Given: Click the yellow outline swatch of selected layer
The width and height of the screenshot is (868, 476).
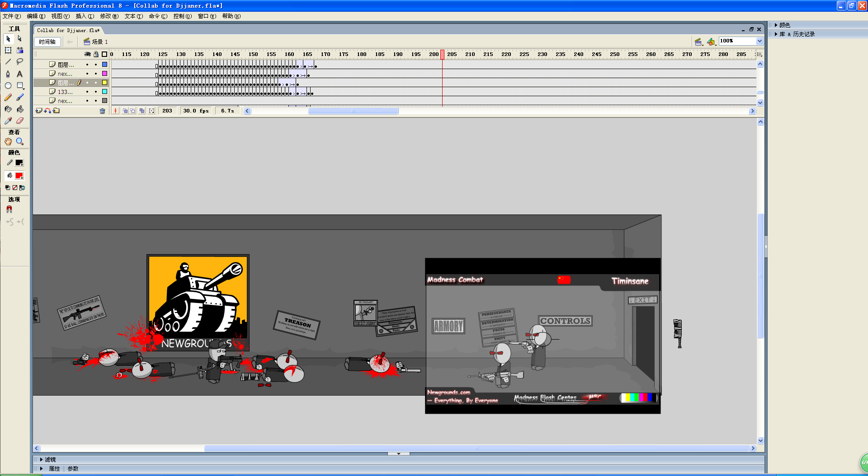Looking at the screenshot, I should point(104,83).
